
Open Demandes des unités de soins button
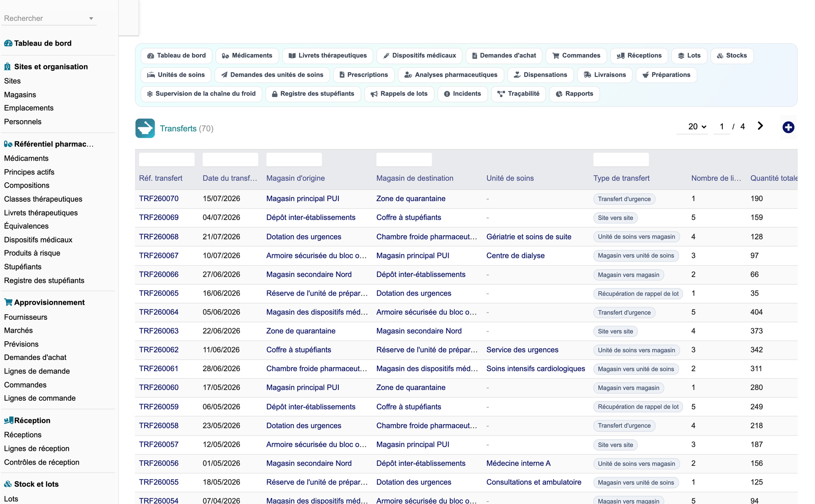(x=272, y=75)
